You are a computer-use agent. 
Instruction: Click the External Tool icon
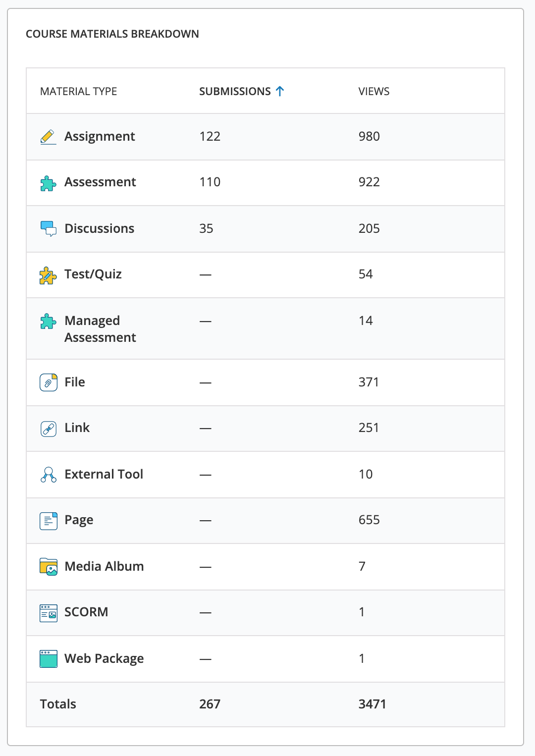coord(48,475)
